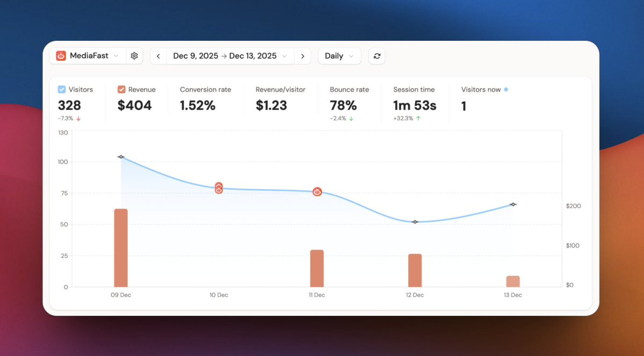Click the 13 Dec revenue bar

click(513, 281)
